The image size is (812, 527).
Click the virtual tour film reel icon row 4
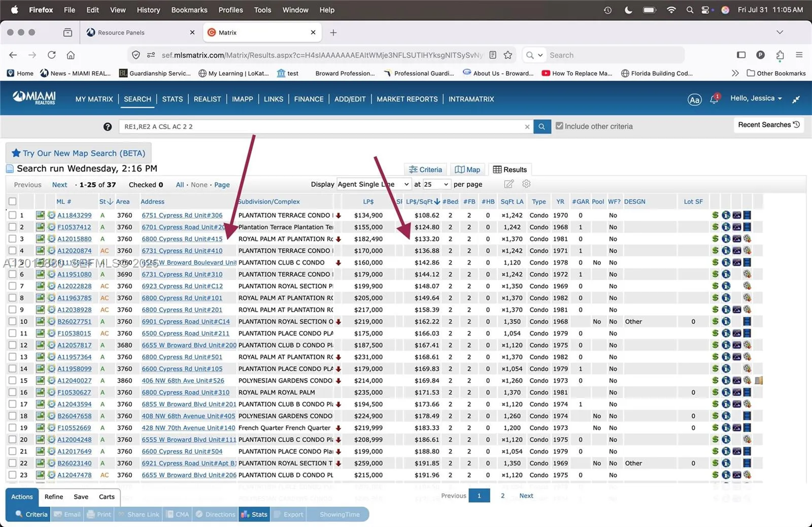tap(747, 250)
